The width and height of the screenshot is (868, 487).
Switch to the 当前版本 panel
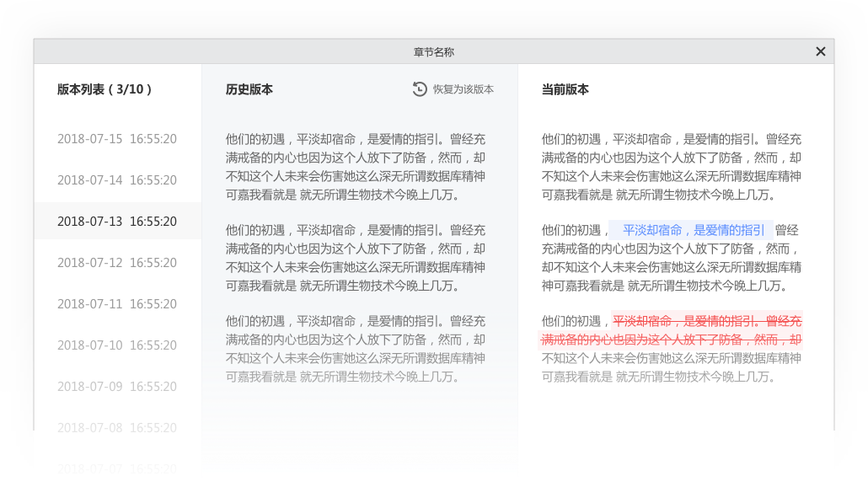tap(565, 88)
